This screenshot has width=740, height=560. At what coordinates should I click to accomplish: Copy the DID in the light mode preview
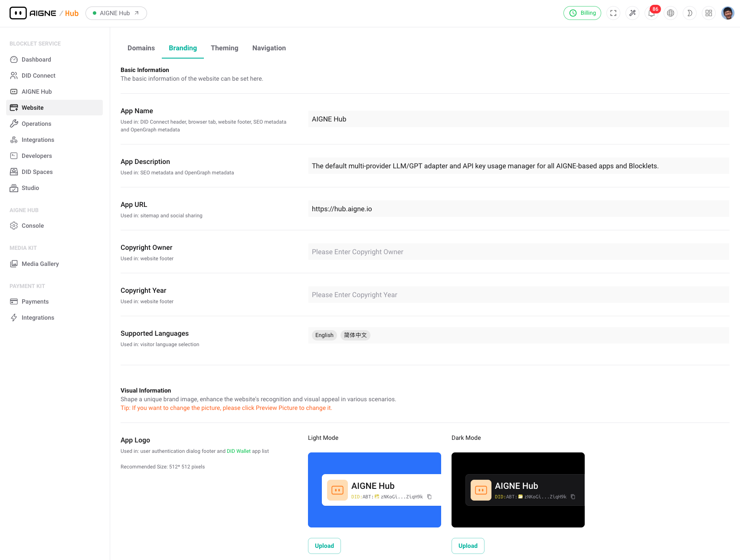tap(429, 497)
